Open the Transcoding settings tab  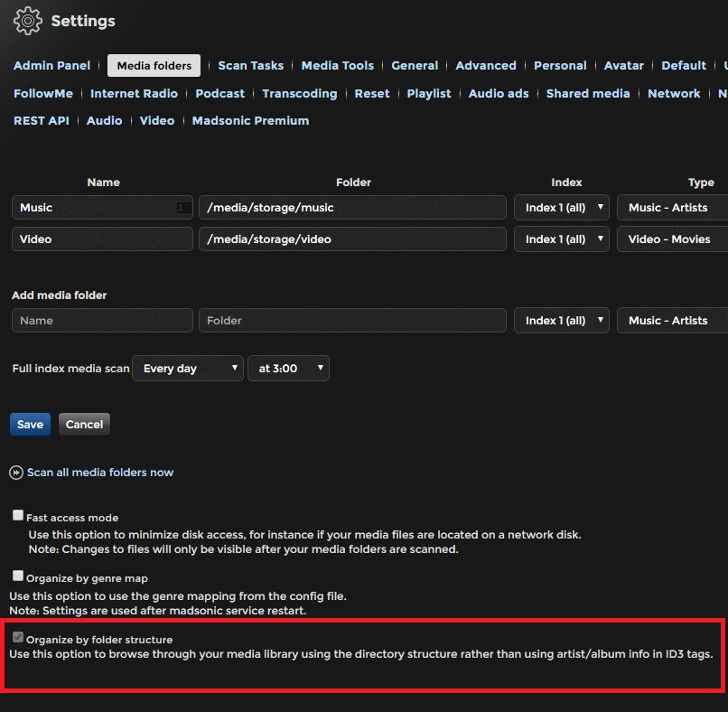[x=299, y=94]
